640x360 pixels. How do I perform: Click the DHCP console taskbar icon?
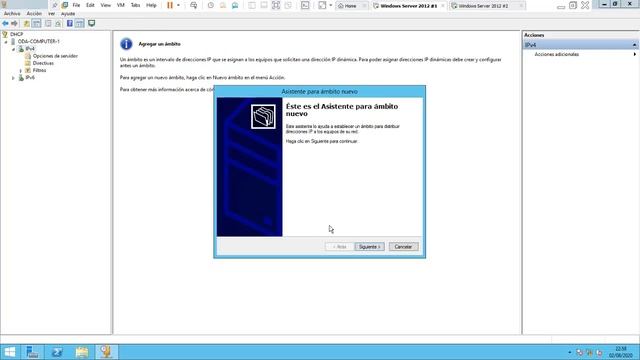pyautogui.click(x=107, y=352)
